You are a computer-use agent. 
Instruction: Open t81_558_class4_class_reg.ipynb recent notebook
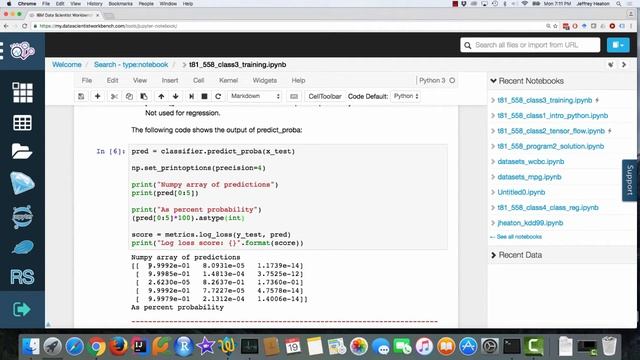(548, 207)
